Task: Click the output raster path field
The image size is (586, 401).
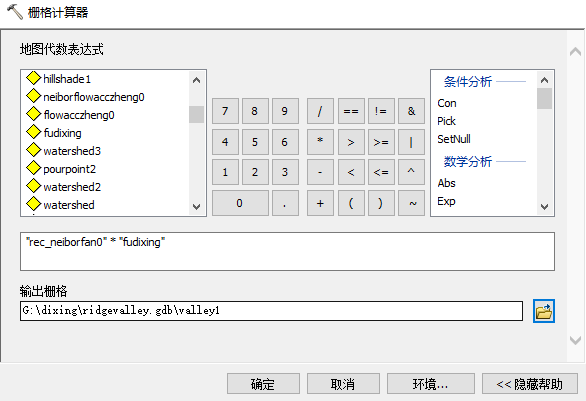Action: tap(271, 311)
